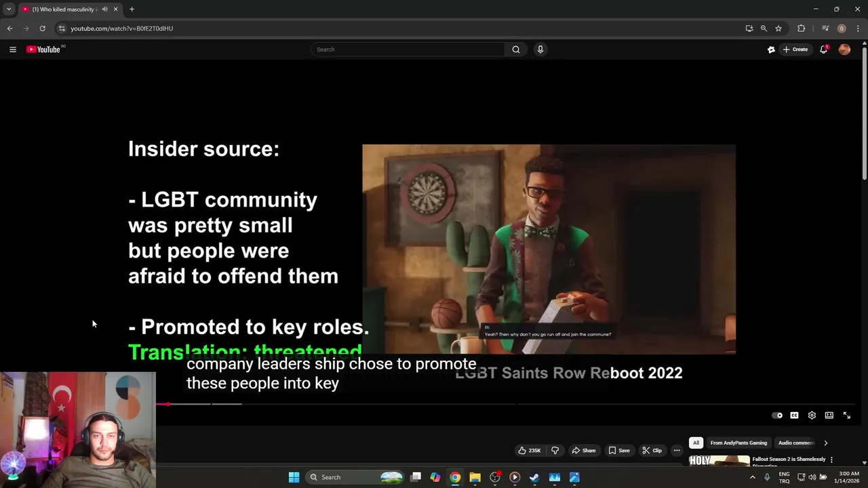The height and width of the screenshot is (488, 868).
Task: Open ENG TRQ language switcher
Action: point(784,477)
